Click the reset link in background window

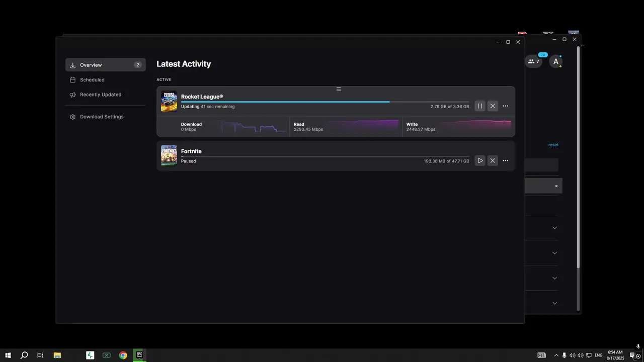pos(553,145)
